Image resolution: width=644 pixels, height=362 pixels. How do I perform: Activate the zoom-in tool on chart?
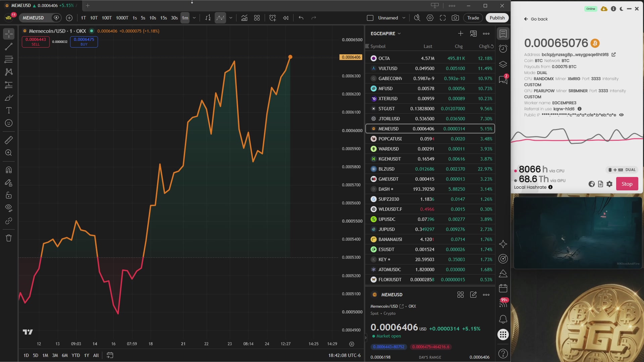(x=9, y=153)
